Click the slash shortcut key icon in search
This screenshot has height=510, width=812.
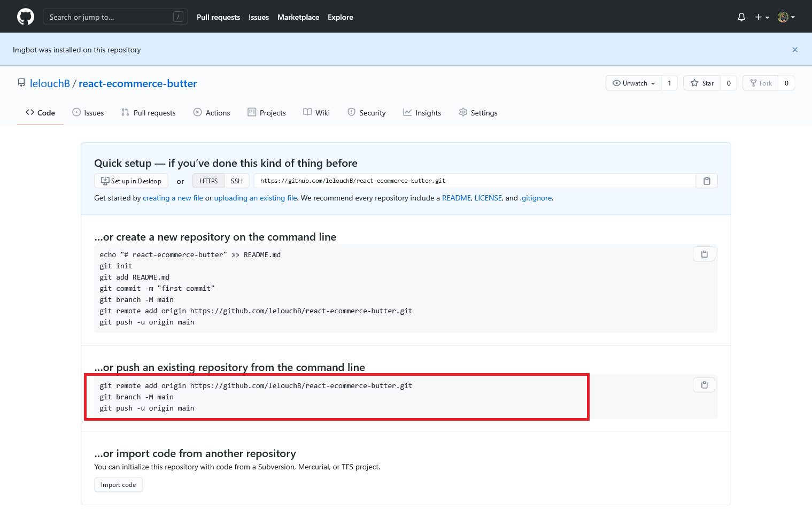179,17
